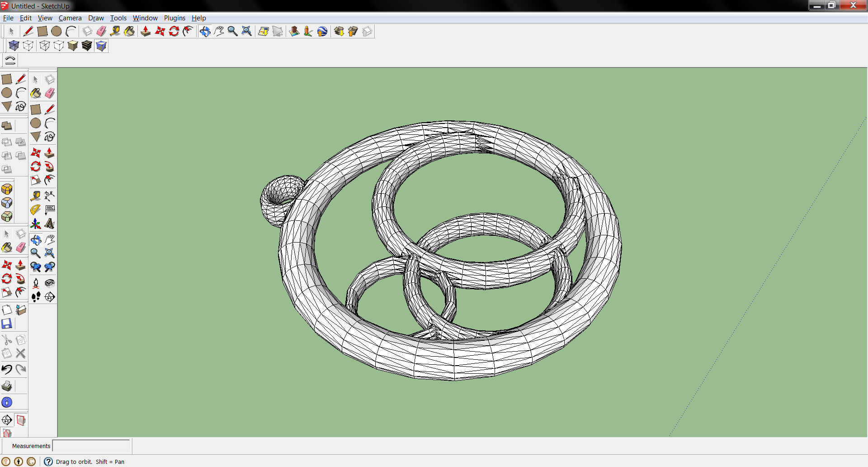Screen dimensions: 868x467
Task: Expand the Window menu
Action: 145,18
